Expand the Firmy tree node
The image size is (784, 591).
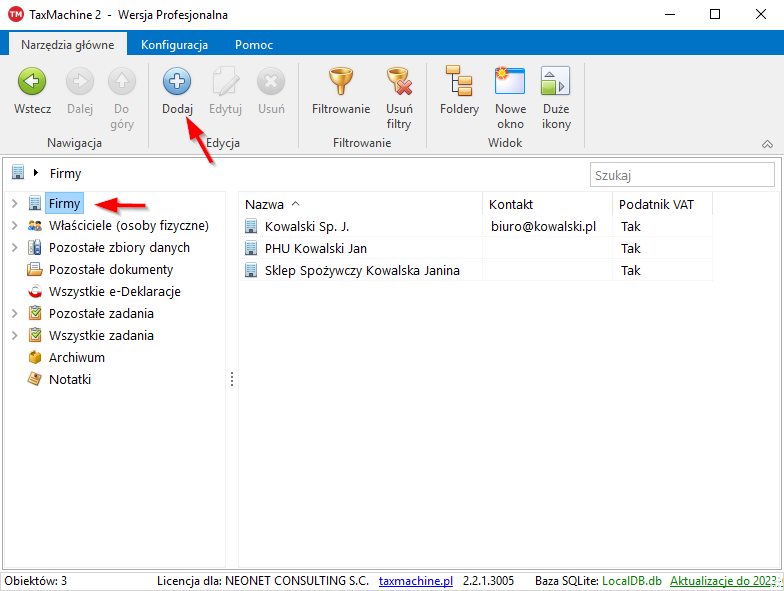coord(14,204)
